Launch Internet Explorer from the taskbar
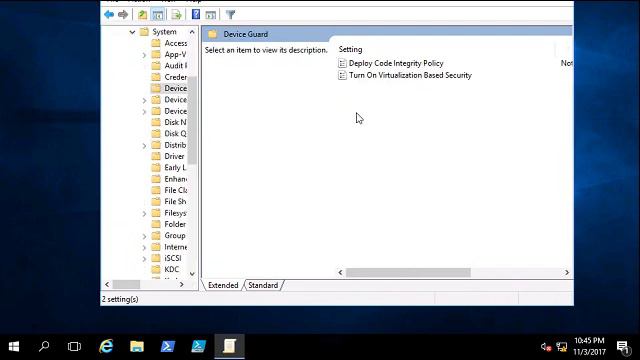 [x=106, y=347]
